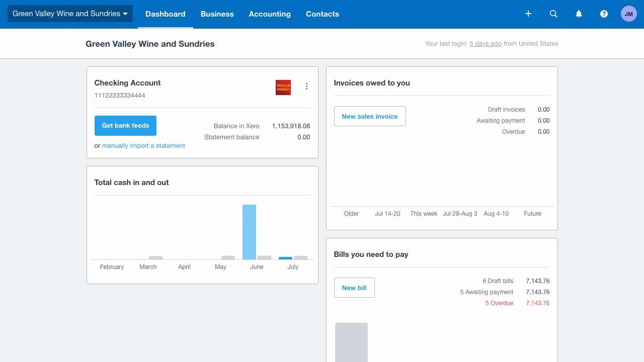Screen dimensions: 644x362
Task: Open the 5 Awaiting payment bills row
Action: (505, 292)
